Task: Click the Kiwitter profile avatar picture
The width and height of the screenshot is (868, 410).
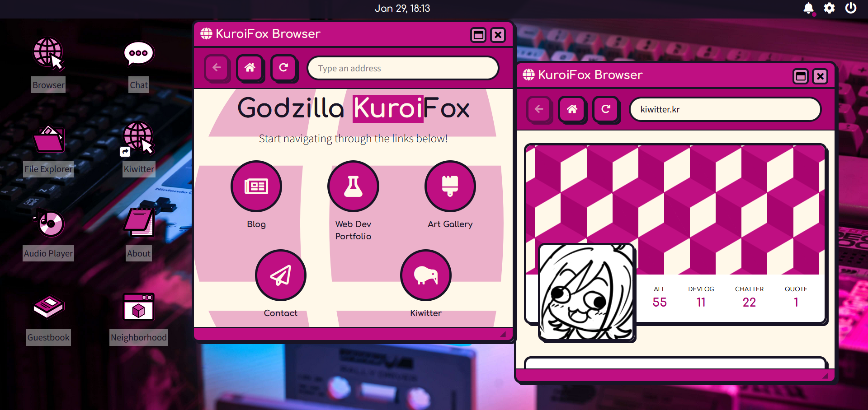Action: pos(587,293)
